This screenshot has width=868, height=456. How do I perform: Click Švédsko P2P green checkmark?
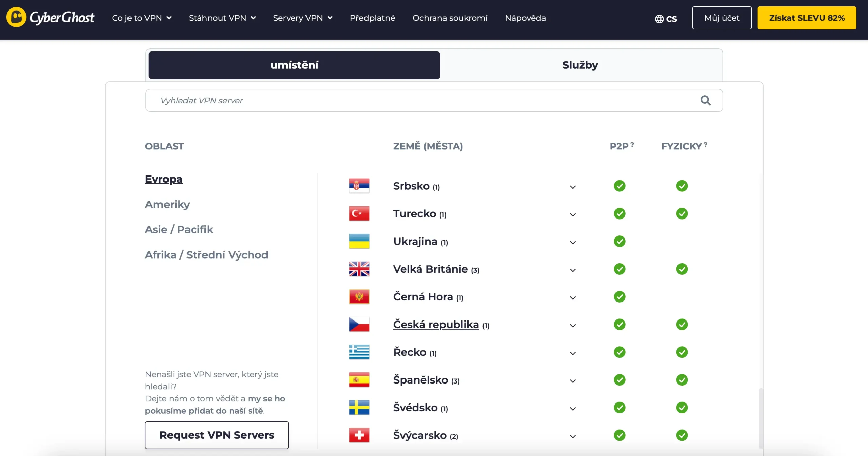click(619, 408)
